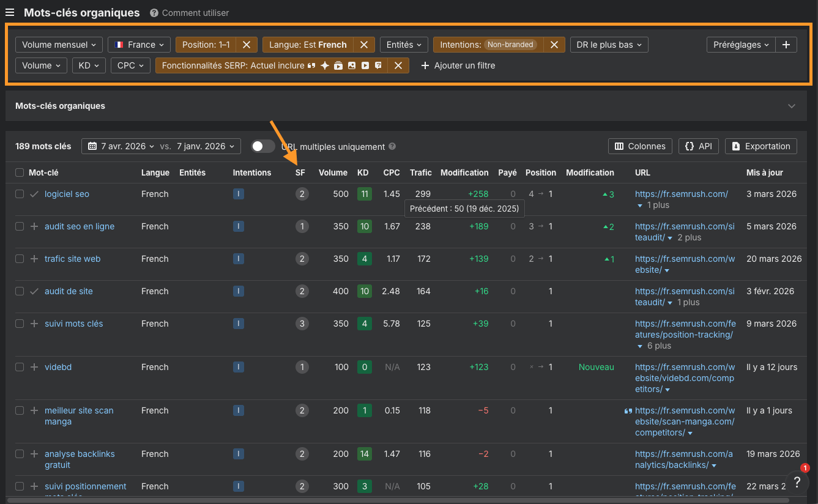Open the help bubble with notification badge
This screenshot has width=818, height=504.
(797, 483)
